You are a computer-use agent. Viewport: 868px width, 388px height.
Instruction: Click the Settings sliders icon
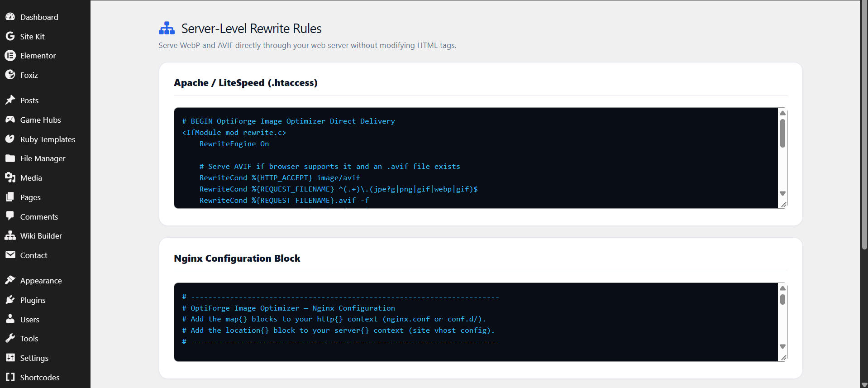pyautogui.click(x=10, y=358)
